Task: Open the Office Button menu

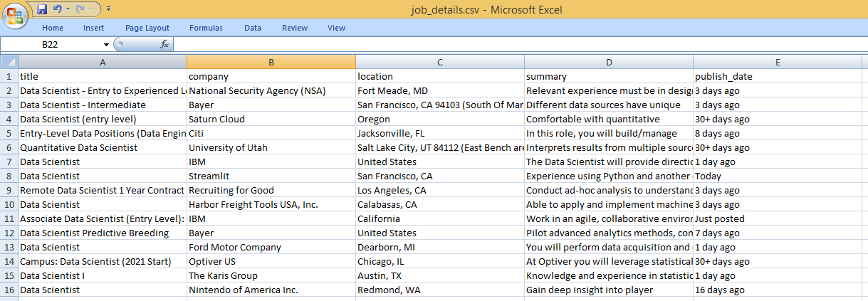Action: pos(16,16)
